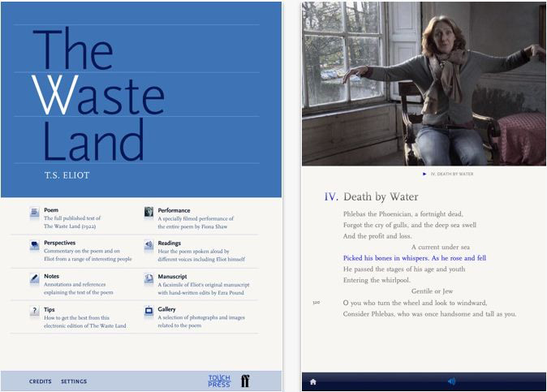Open the Performance portrait icon
Image resolution: width=547 pixels, height=392 pixels.
pyautogui.click(x=149, y=212)
